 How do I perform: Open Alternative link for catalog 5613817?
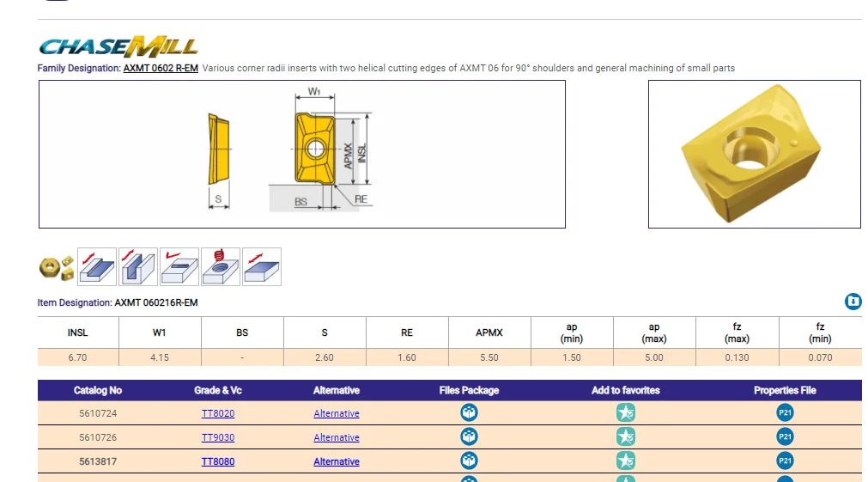(337, 461)
